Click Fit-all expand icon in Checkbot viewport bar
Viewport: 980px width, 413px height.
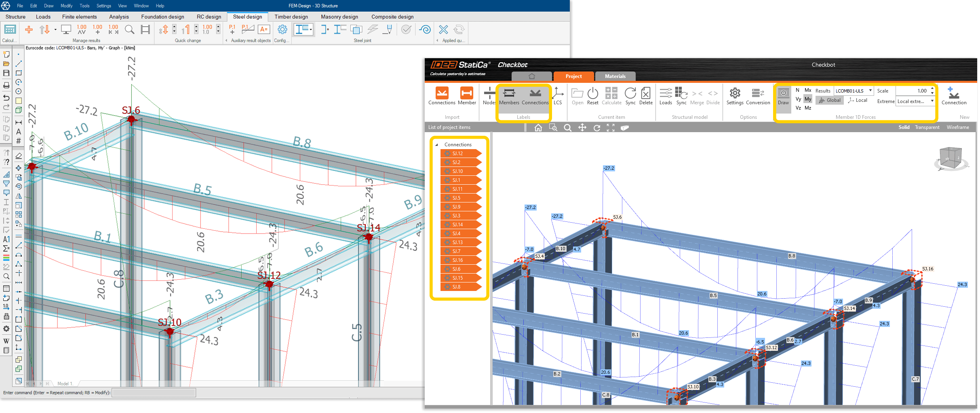(611, 128)
